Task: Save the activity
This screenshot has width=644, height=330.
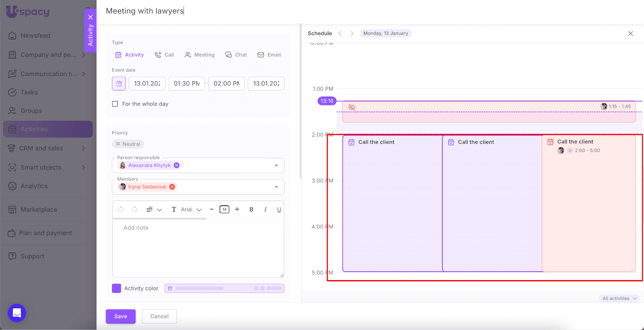Action: pyautogui.click(x=120, y=316)
